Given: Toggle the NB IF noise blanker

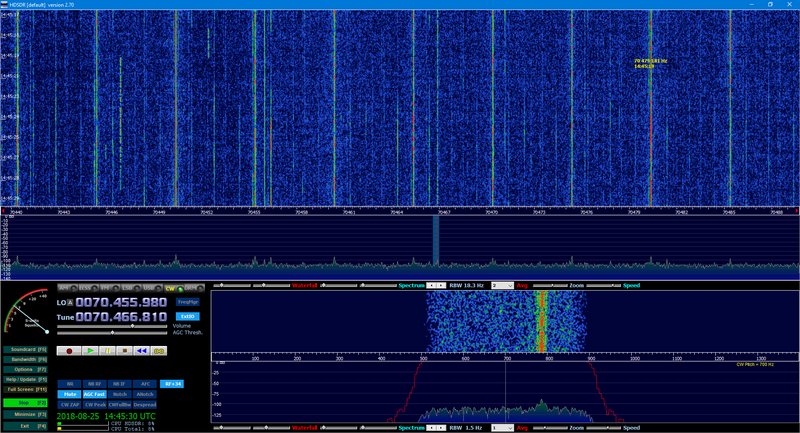Looking at the screenshot, I should [x=119, y=384].
